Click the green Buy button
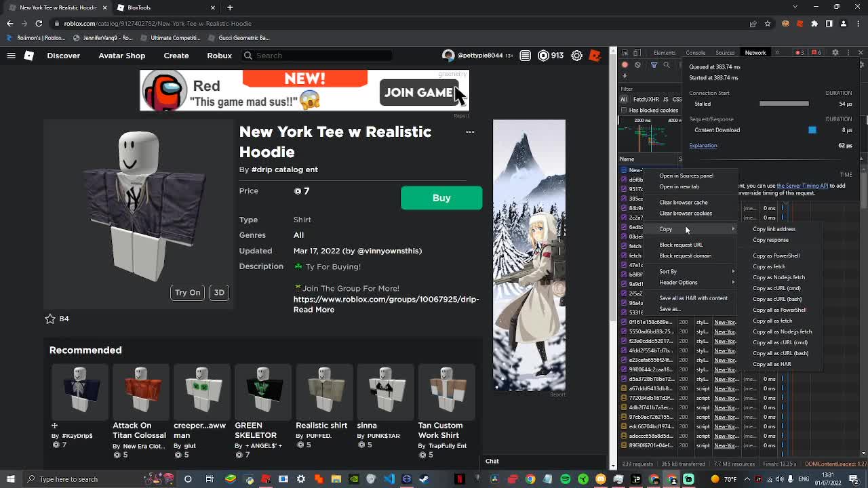The width and height of the screenshot is (868, 488). (x=441, y=198)
